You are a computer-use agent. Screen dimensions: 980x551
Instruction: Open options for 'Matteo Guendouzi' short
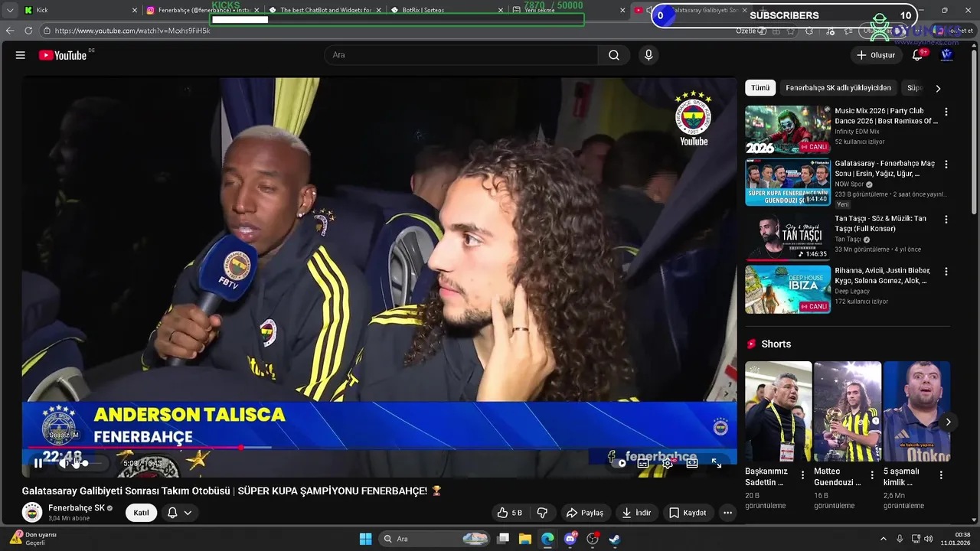tap(871, 475)
